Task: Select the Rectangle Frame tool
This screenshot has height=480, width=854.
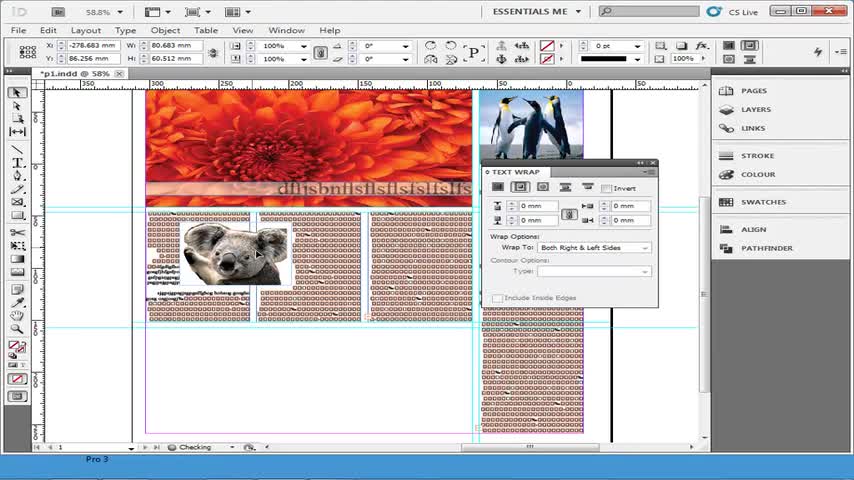Action: coord(17,202)
